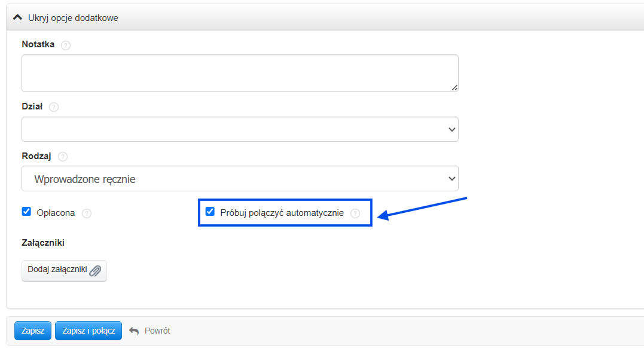The width and height of the screenshot is (644, 348).
Task: Click the back arrow icon near Powrót
Action: coord(134,331)
